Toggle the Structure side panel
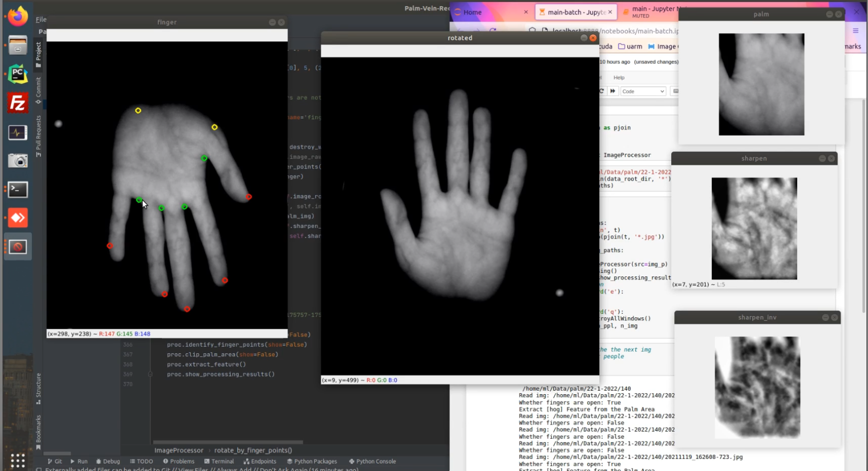The width and height of the screenshot is (868, 471). [38, 388]
